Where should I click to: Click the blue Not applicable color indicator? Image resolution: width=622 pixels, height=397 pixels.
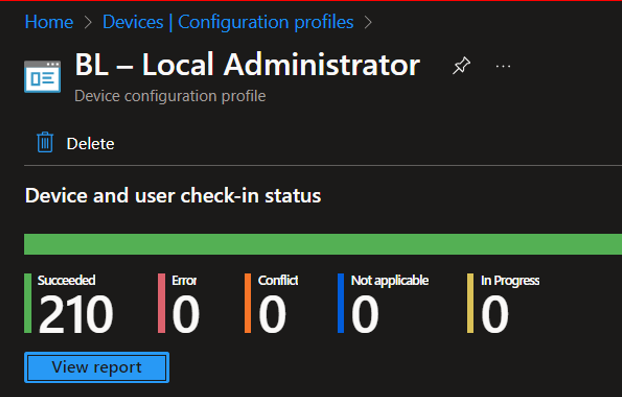click(x=341, y=303)
